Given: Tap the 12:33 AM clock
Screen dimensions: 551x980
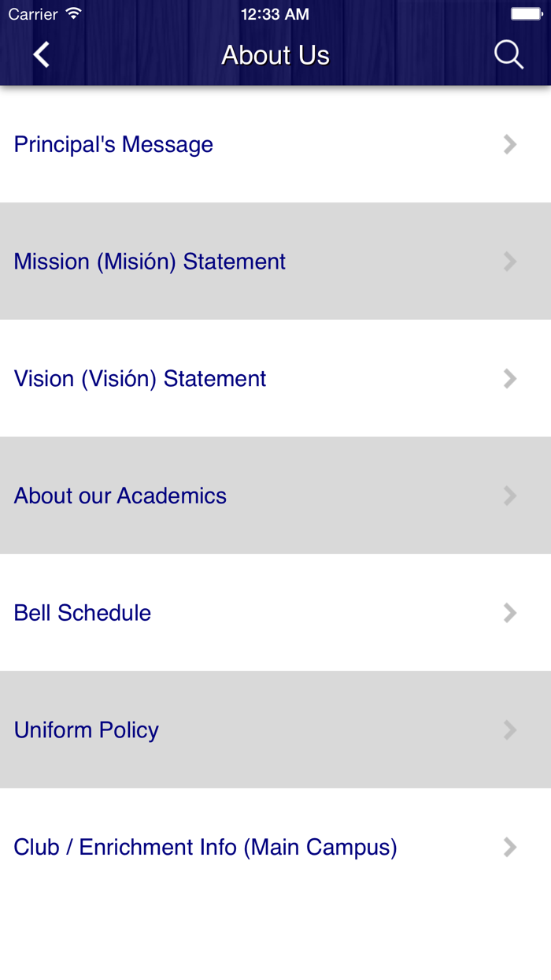Looking at the screenshot, I should tap(275, 14).
